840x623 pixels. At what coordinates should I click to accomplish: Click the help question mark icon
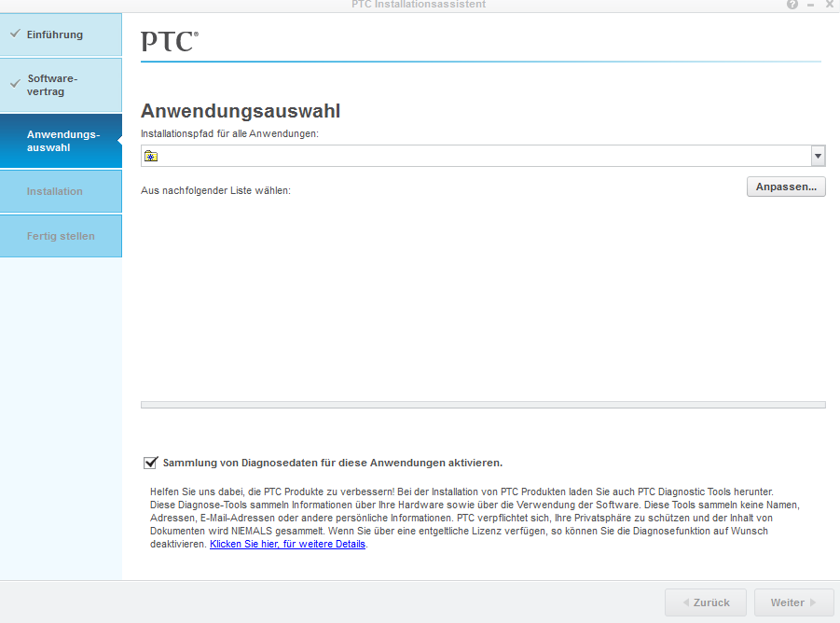click(792, 5)
